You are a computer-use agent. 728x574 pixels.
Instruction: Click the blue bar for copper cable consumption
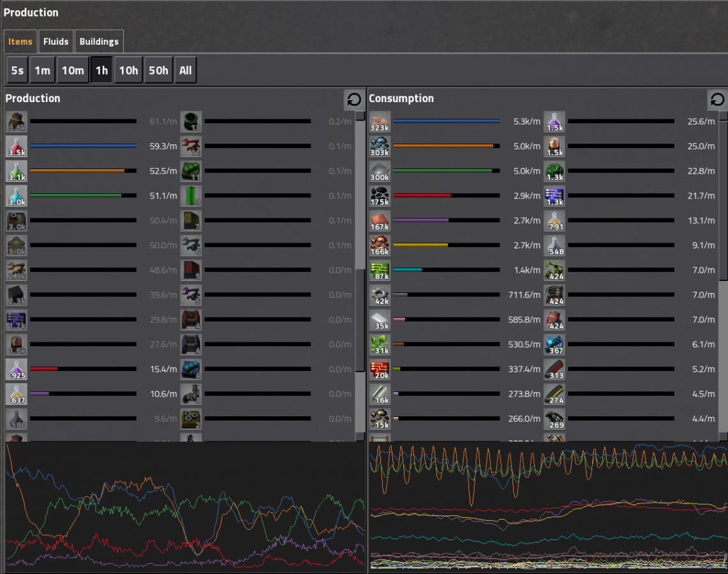446,121
